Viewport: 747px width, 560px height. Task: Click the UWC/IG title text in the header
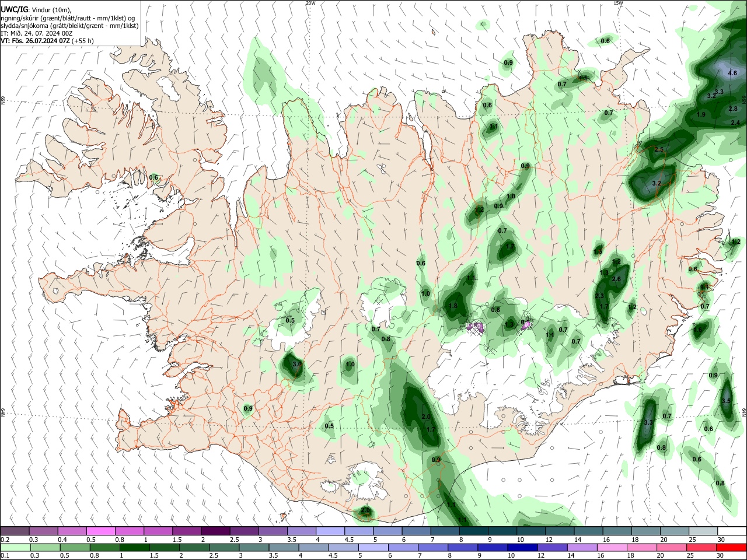[14, 10]
